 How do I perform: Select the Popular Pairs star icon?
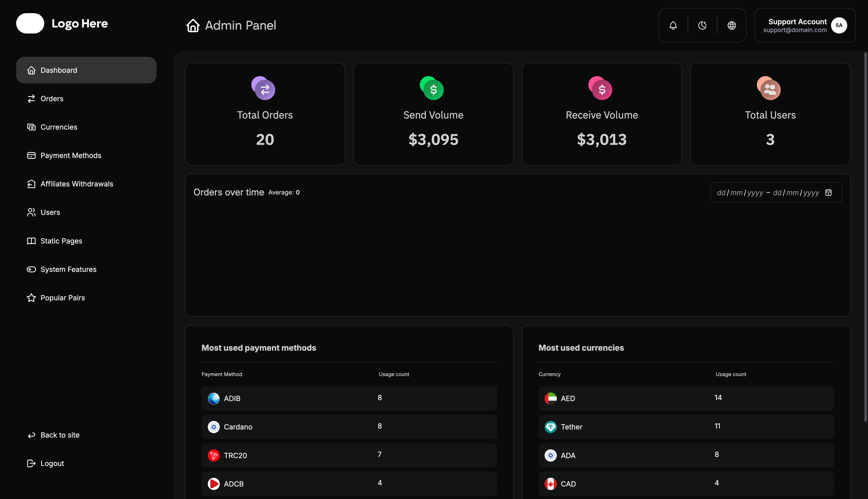(x=31, y=298)
